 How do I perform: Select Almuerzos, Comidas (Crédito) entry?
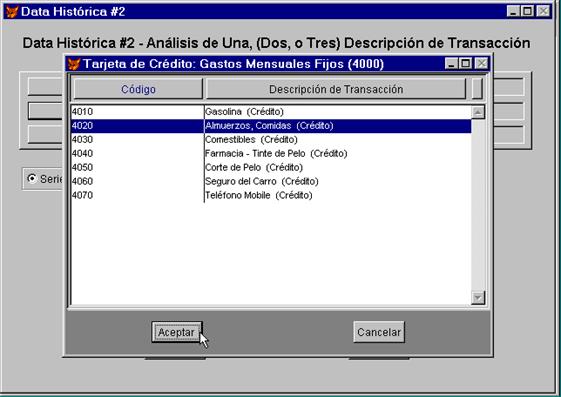338,126
